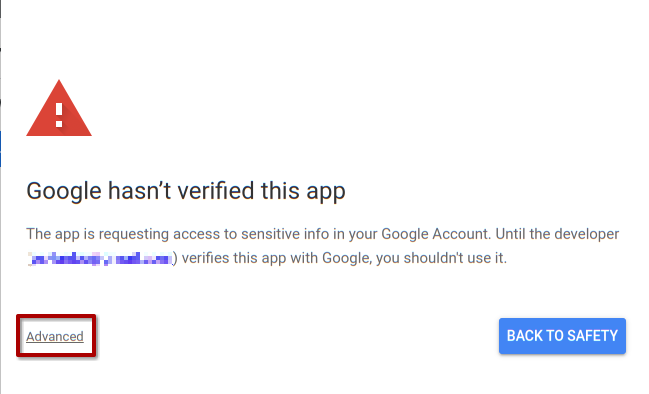Open the Advanced link
Viewport: 649px width, 394px height.
tap(55, 336)
